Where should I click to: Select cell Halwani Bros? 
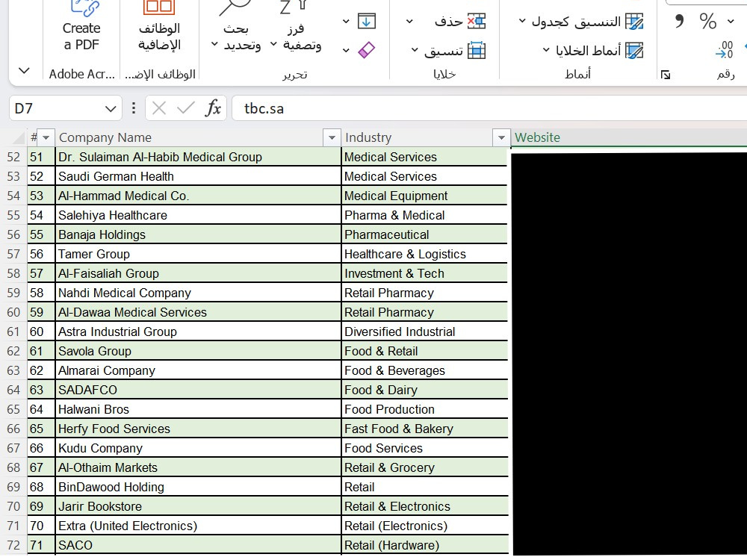pos(198,409)
